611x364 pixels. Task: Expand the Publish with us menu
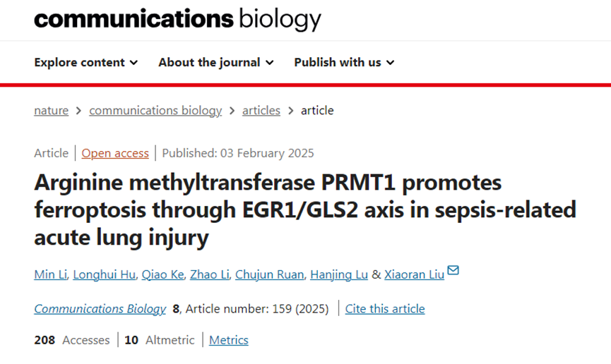coord(344,62)
